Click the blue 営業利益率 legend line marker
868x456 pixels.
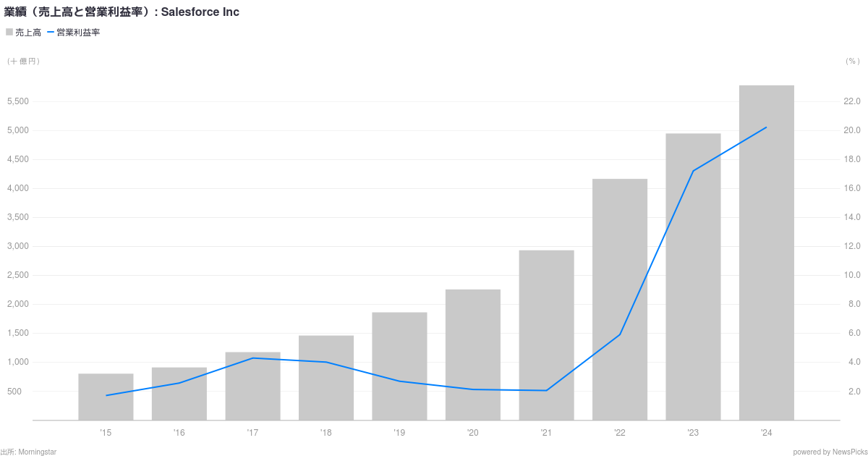tap(51, 32)
